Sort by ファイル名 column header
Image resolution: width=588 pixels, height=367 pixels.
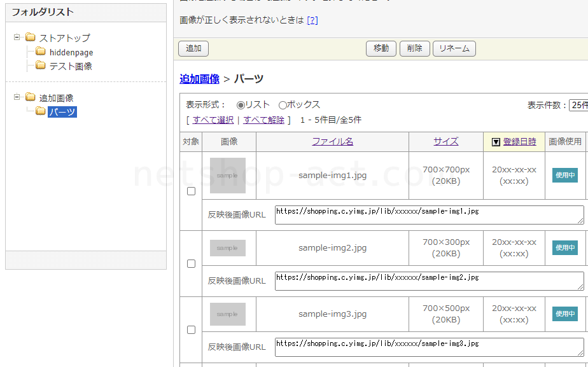point(332,142)
